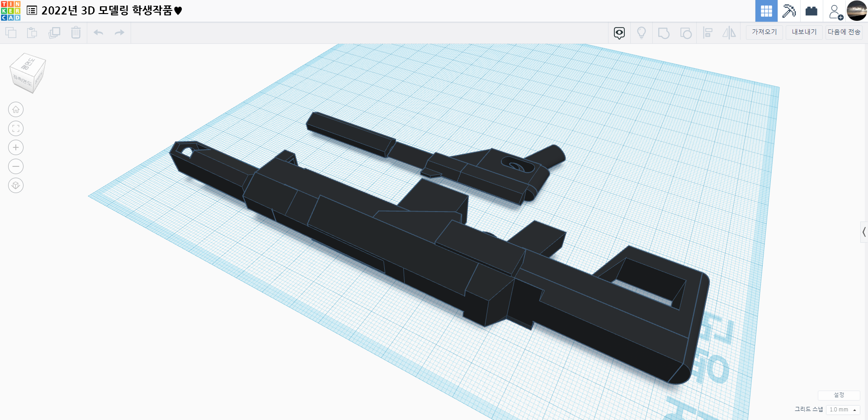The height and width of the screenshot is (420, 868).
Task: Open the 그리드 스냅 1.0 mm dropdown
Action: [x=843, y=410]
